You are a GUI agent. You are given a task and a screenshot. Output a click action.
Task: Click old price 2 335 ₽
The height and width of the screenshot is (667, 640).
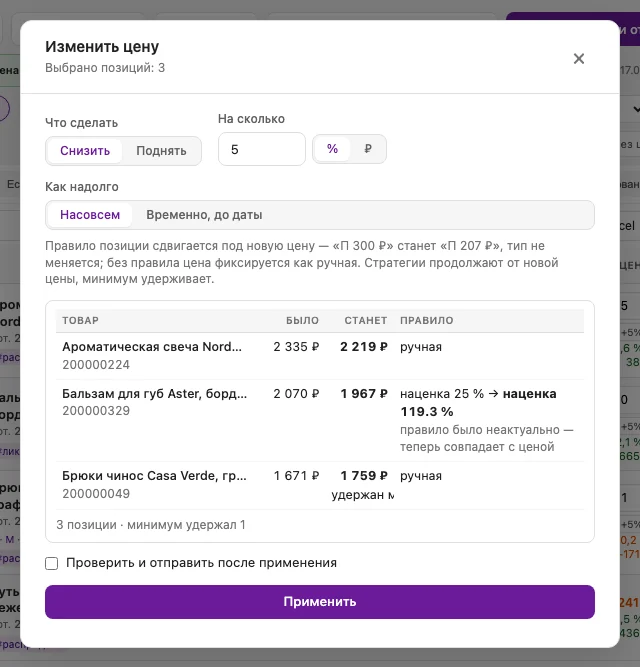click(x=296, y=347)
